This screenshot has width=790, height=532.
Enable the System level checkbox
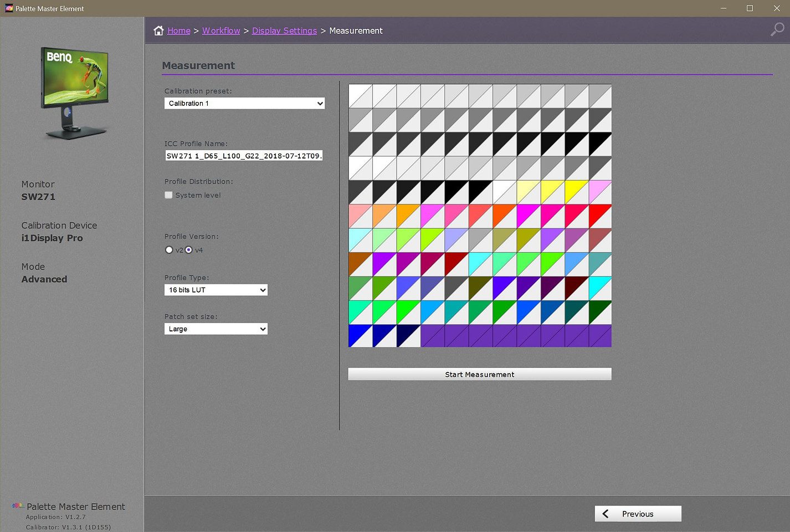pos(168,195)
